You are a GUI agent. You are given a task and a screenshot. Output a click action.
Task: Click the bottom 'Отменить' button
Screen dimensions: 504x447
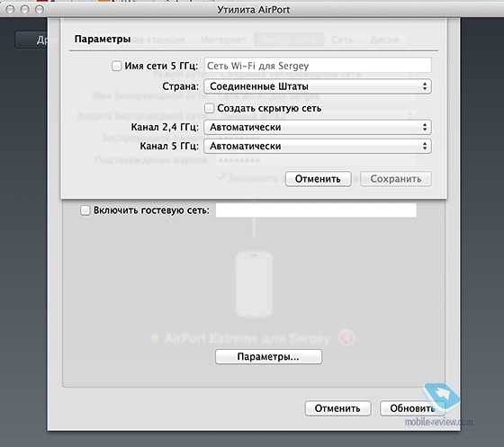[337, 408]
